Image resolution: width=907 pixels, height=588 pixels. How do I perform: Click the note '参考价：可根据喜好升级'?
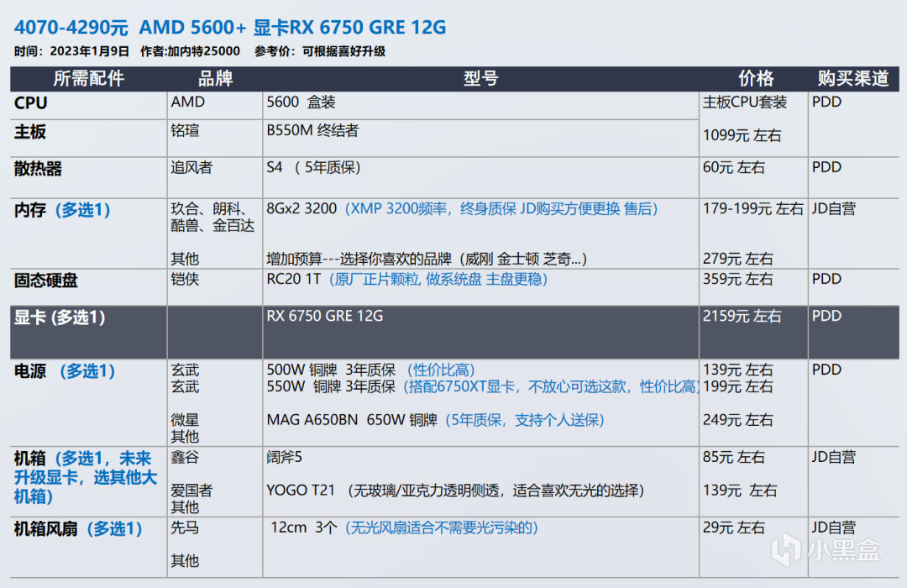pos(320,51)
